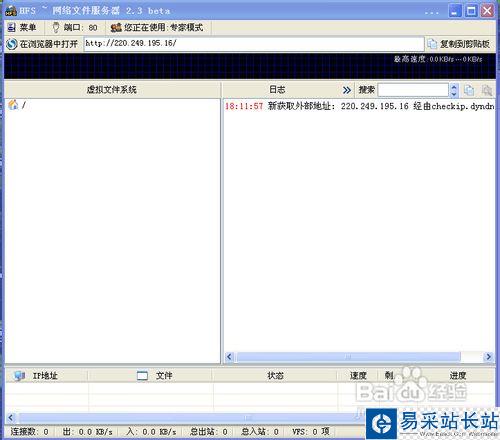Open the 菜单 menu button
This screenshot has height=440, width=500.
pos(22,27)
